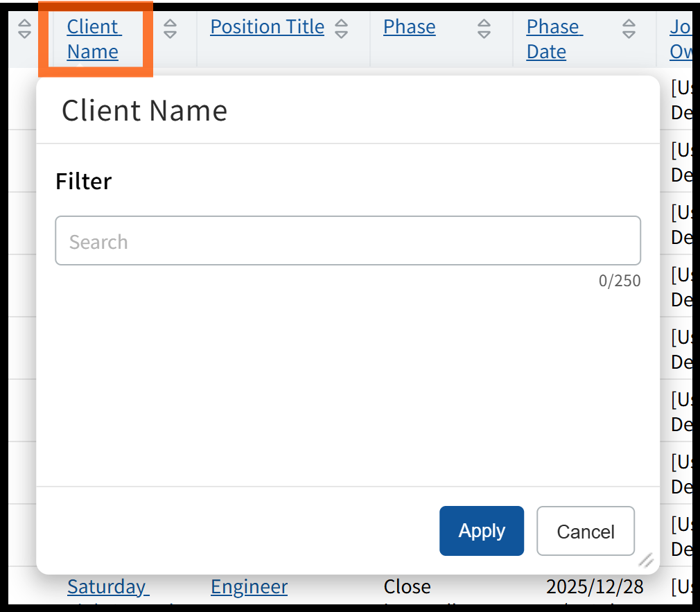
Task: Toggle sort arrows on Phase column
Action: (x=484, y=28)
